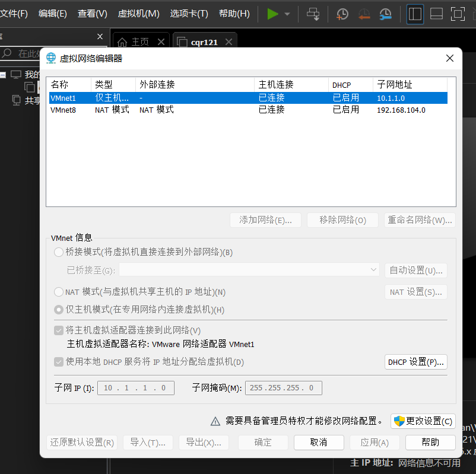Toggle 使用本地 DHCP 服务 checkbox

coord(59,362)
